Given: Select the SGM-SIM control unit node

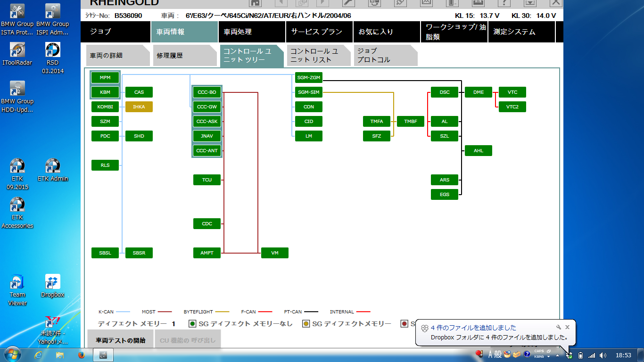Looking at the screenshot, I should click(309, 92).
